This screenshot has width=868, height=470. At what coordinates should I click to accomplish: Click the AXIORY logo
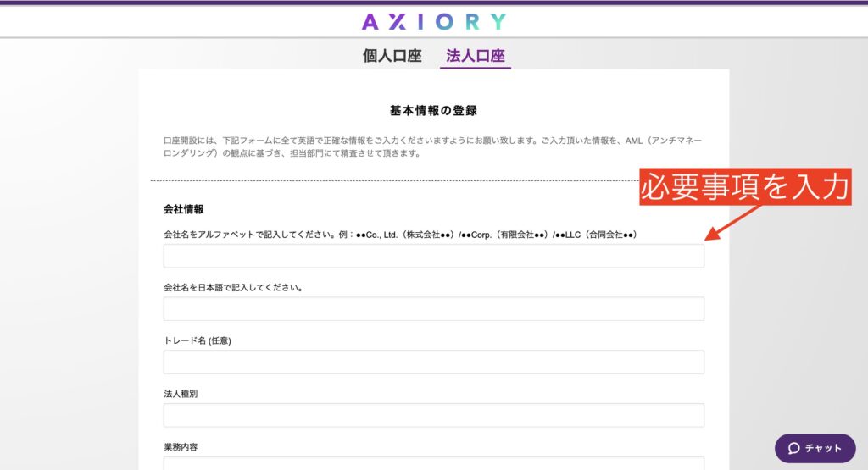[434, 21]
